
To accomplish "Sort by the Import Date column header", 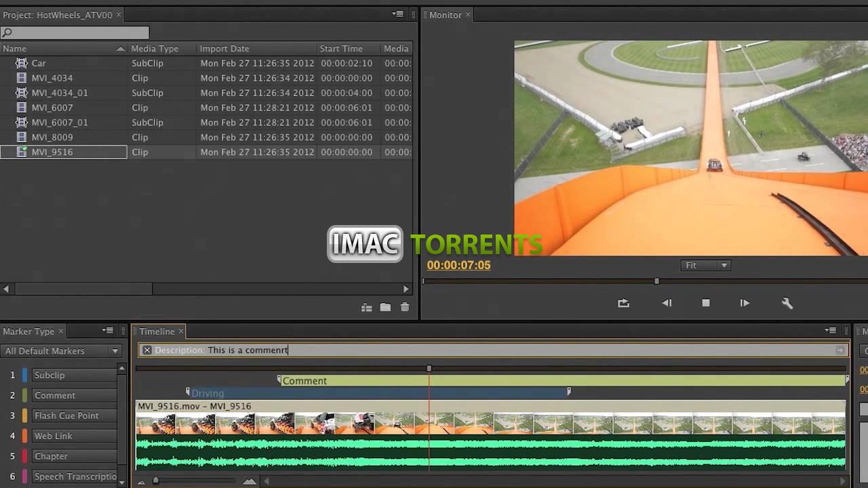I will pos(256,49).
